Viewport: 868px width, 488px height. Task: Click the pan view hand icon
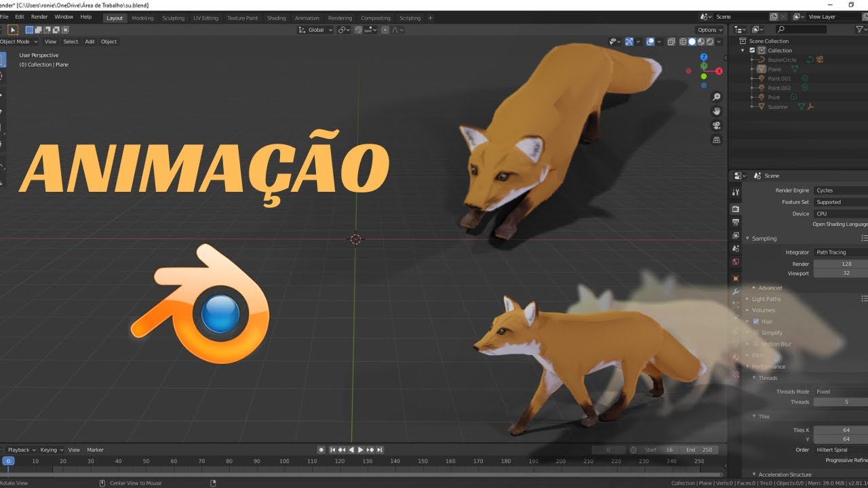[717, 111]
